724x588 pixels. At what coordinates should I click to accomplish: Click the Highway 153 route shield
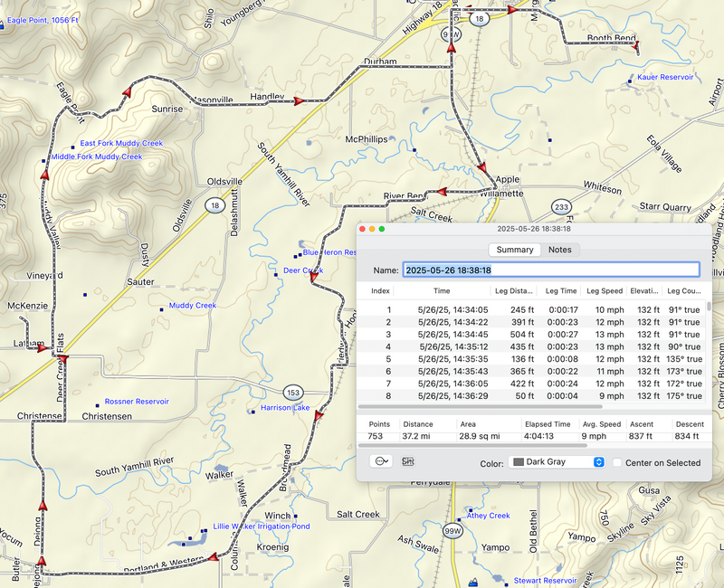pyautogui.click(x=293, y=393)
